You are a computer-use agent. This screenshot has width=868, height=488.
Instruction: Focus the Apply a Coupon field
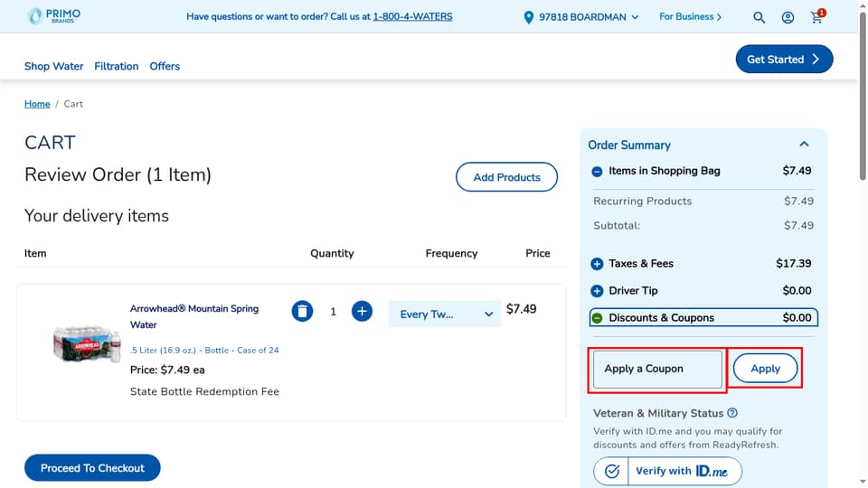point(657,369)
